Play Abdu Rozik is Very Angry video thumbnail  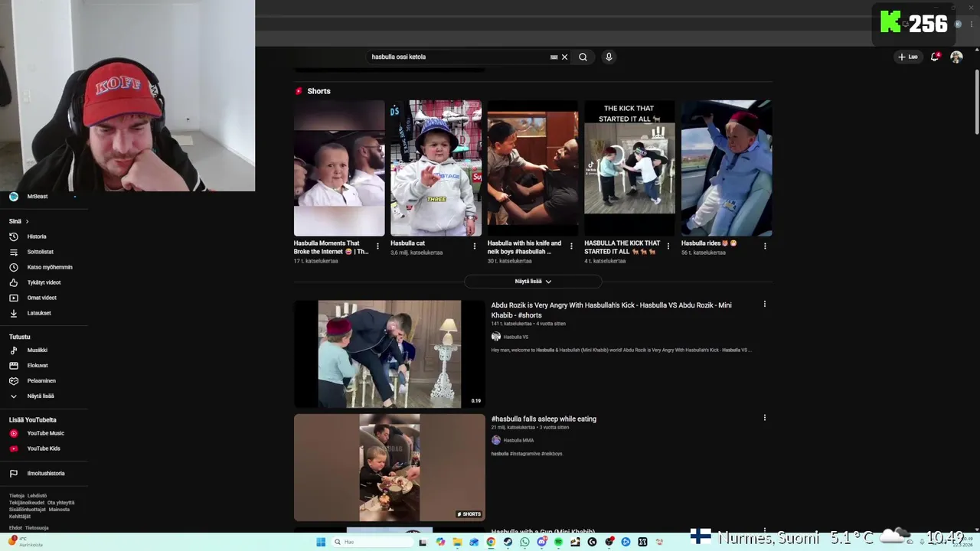(390, 354)
